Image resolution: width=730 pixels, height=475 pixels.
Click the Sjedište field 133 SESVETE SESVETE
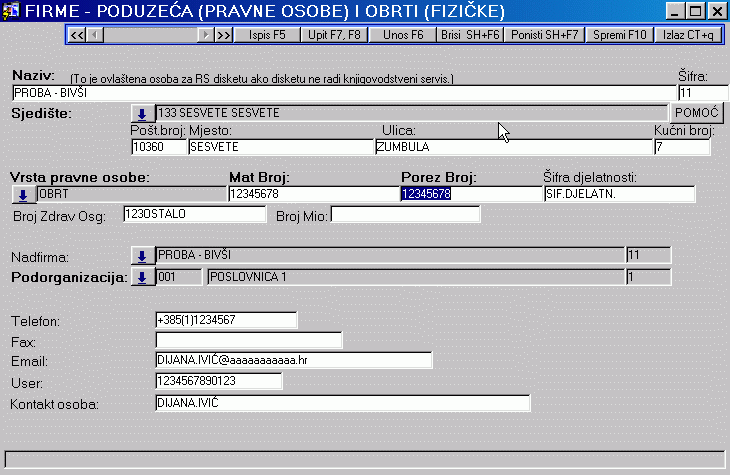[412, 113]
